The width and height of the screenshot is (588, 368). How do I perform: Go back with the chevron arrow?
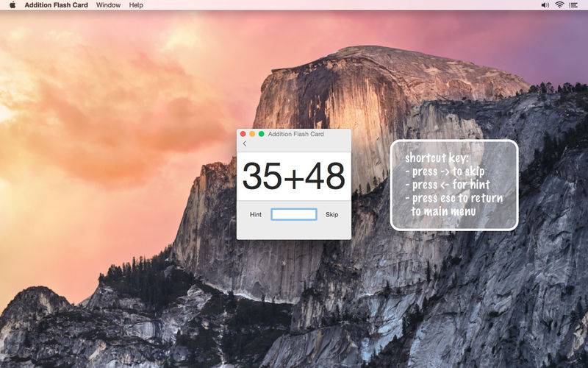tap(245, 144)
